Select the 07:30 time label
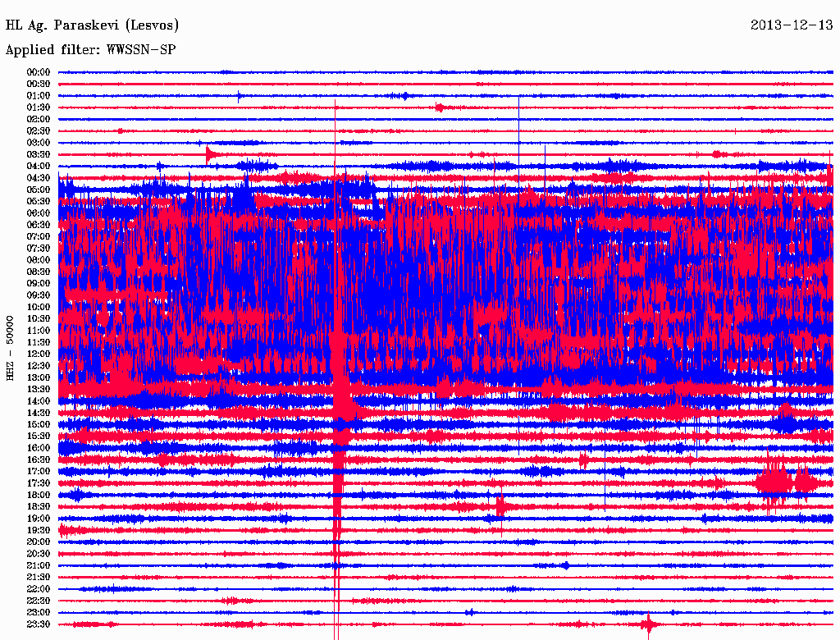 pos(39,249)
